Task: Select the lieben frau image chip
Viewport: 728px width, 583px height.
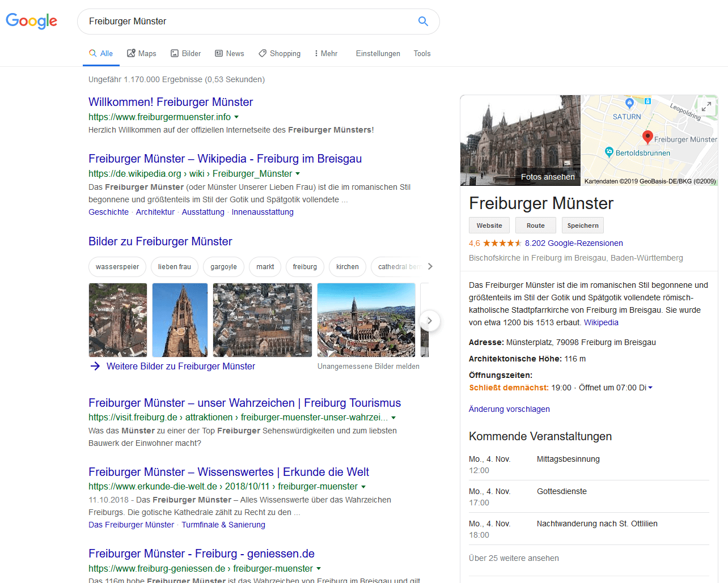Action: pos(175,267)
